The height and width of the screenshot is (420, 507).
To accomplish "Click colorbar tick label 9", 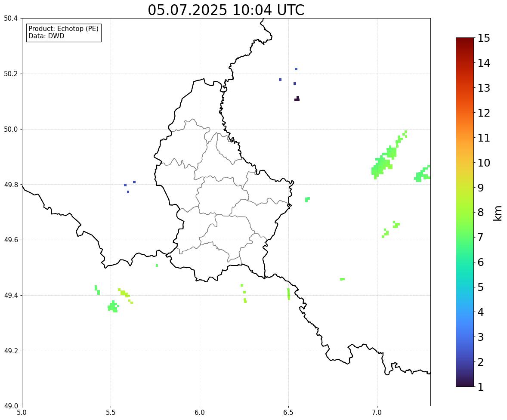I will 481,188.
